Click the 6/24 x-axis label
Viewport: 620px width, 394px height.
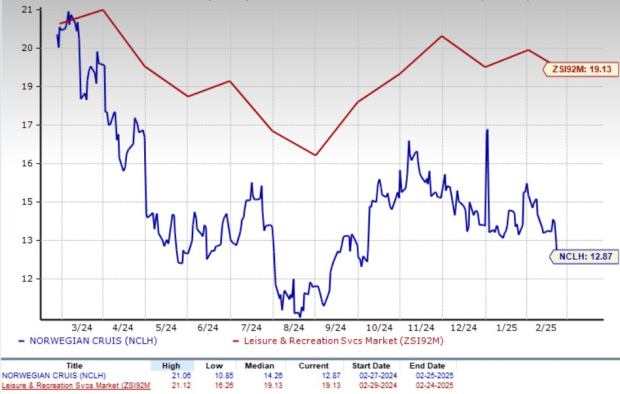coord(208,328)
